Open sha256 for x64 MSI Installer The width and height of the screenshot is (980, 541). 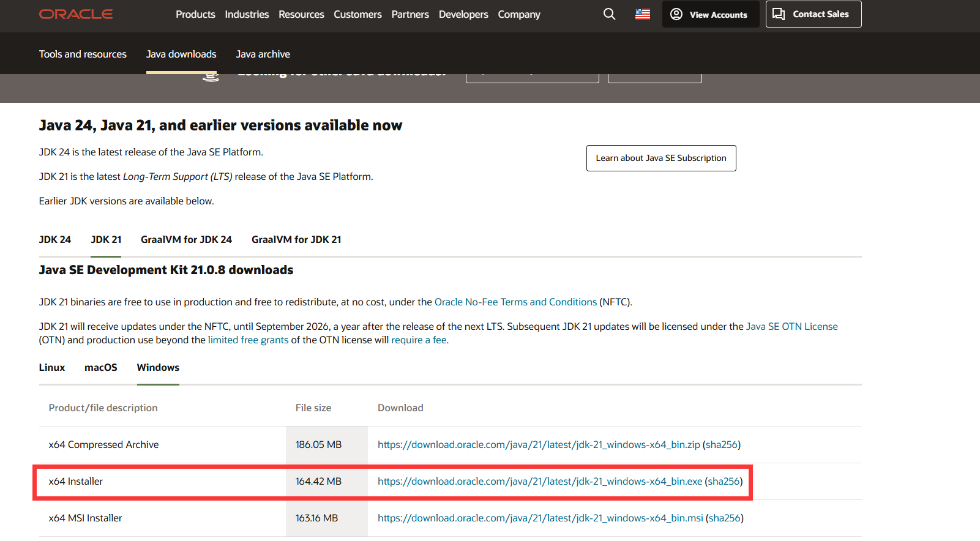pos(725,518)
